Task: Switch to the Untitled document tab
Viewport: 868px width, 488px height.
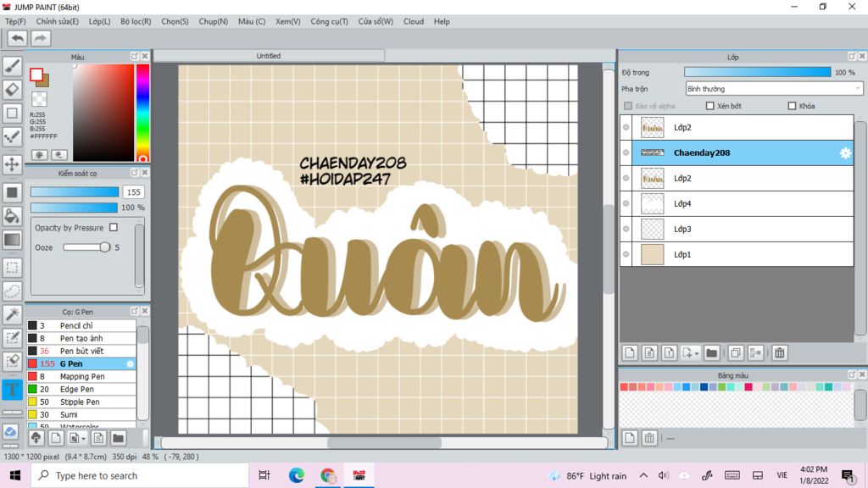Action: (x=269, y=56)
